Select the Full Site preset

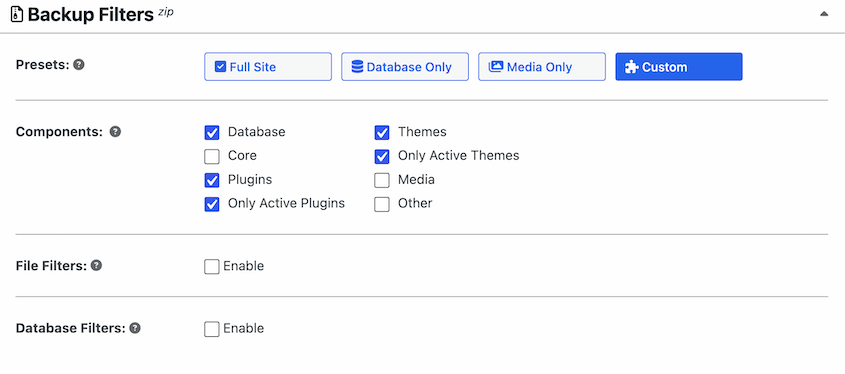268,67
